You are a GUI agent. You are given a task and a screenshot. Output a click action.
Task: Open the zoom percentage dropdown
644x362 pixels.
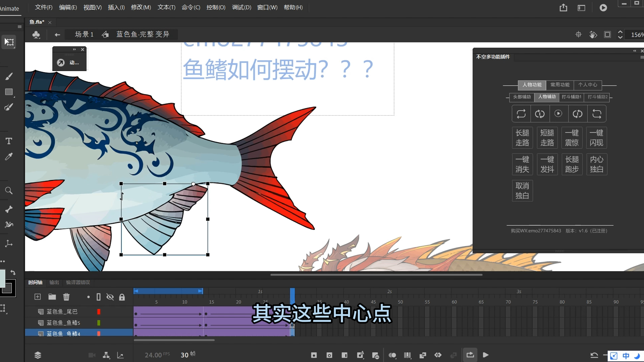637,35
